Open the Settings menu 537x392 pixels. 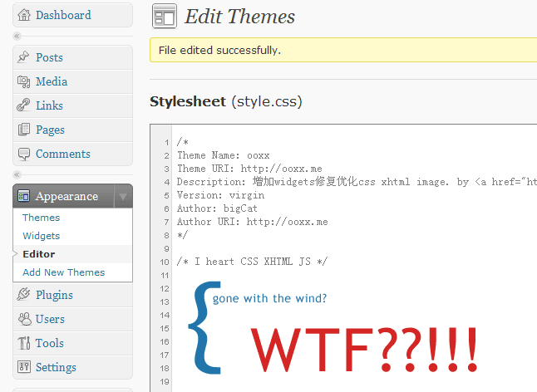pos(56,367)
